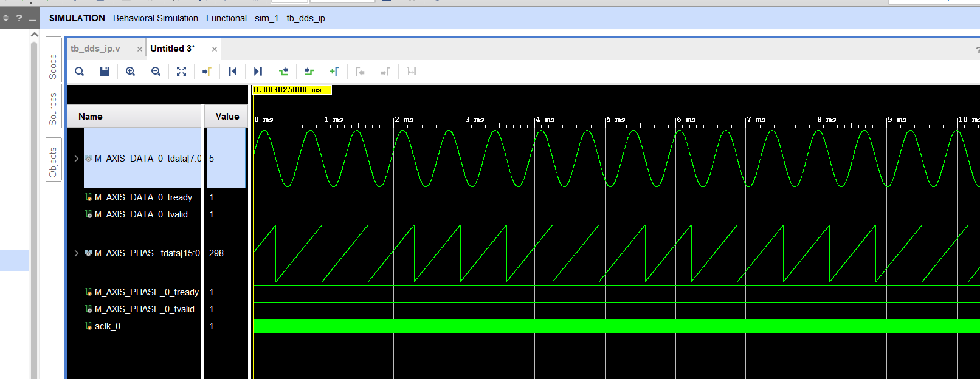Expand the M_AXIS_DATA_0_tdata bus
Screen dimensions: 980x379
coord(76,159)
